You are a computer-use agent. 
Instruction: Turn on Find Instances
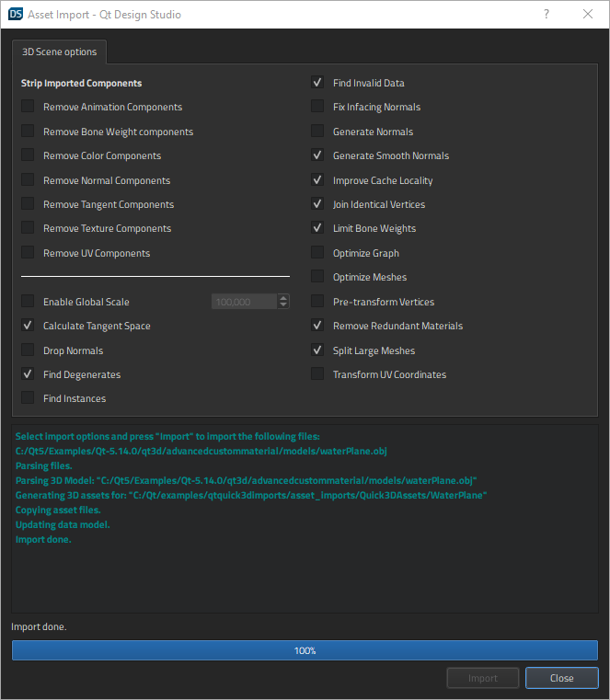[28, 398]
